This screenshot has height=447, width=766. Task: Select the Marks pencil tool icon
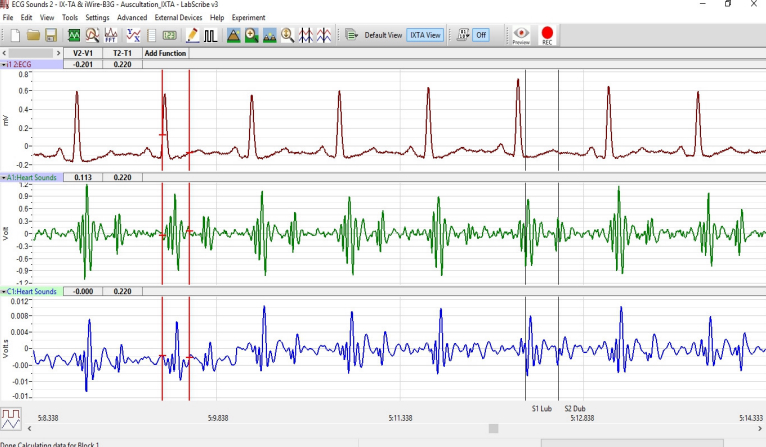tap(191, 35)
